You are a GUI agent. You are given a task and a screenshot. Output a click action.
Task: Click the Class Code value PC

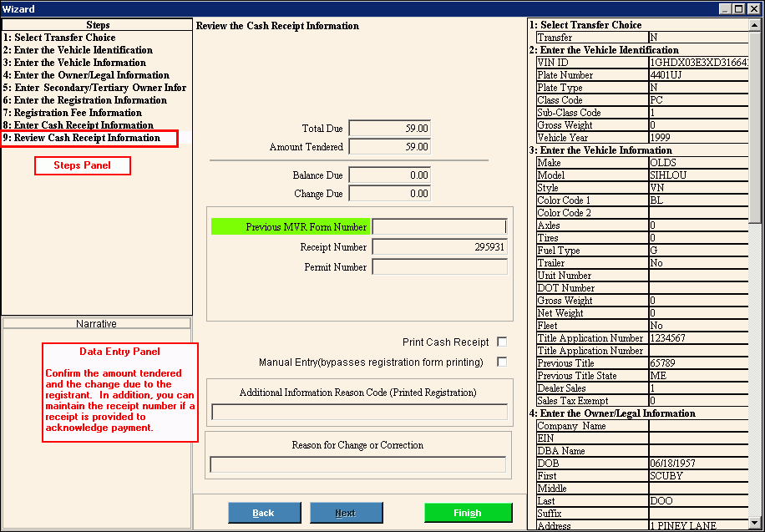(x=699, y=100)
